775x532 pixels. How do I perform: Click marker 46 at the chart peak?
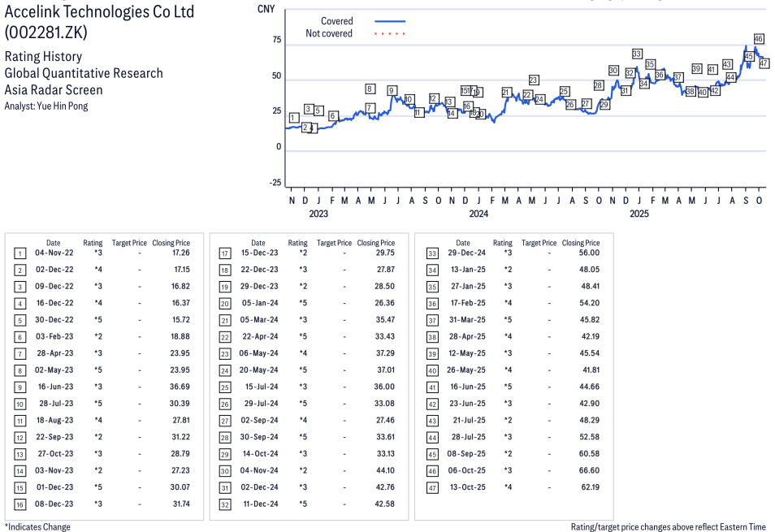(759, 39)
